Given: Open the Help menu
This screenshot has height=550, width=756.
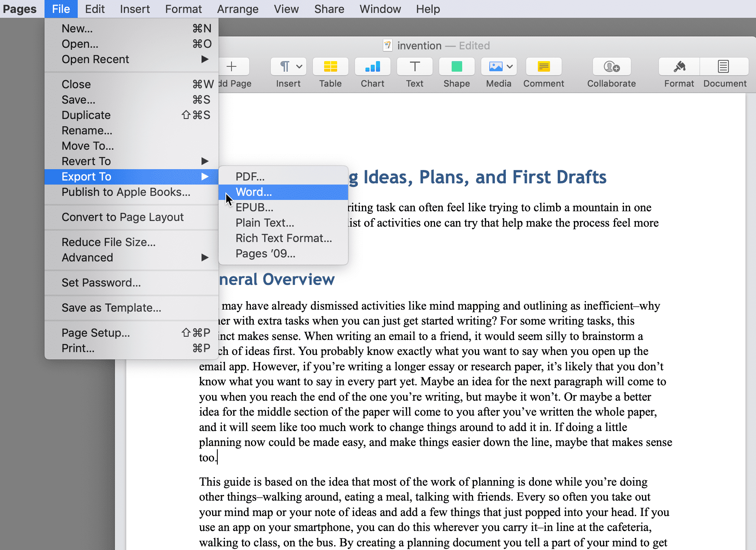Looking at the screenshot, I should [428, 9].
